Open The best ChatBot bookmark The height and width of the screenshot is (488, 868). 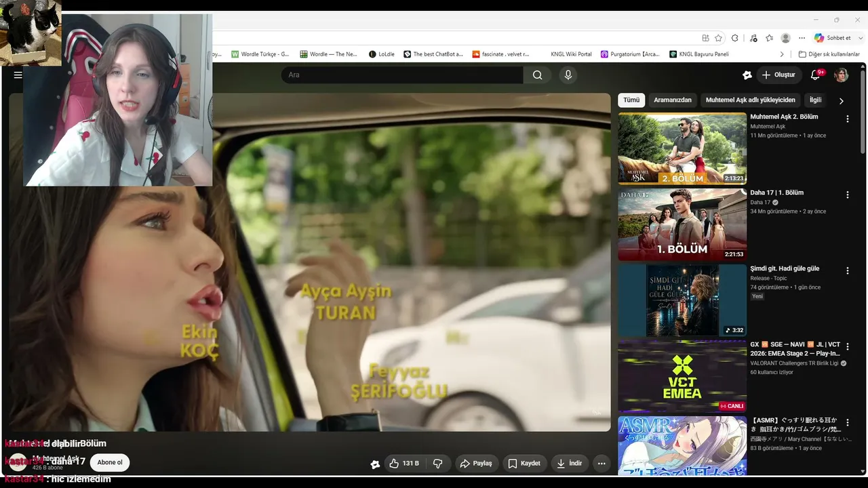point(433,54)
